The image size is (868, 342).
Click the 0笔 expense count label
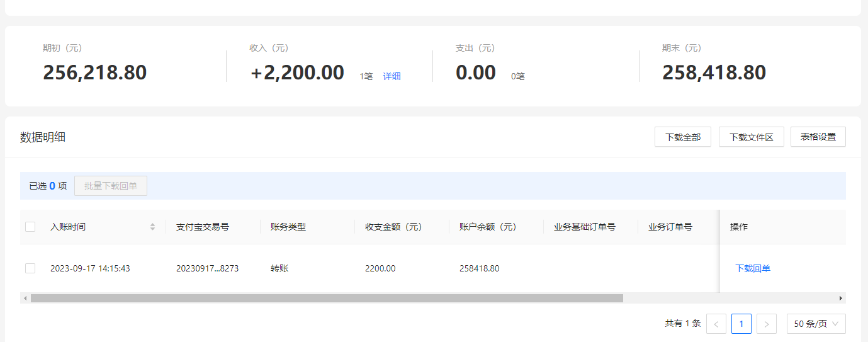(x=518, y=76)
